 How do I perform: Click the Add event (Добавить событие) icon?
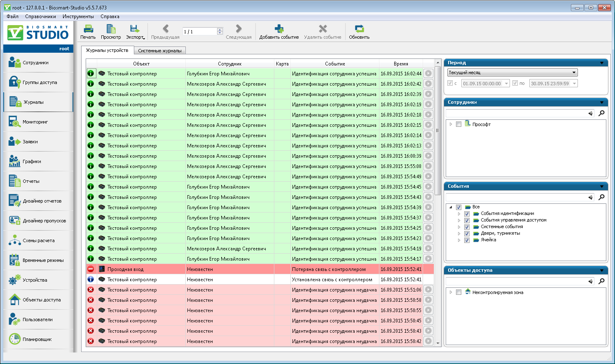coord(279,31)
